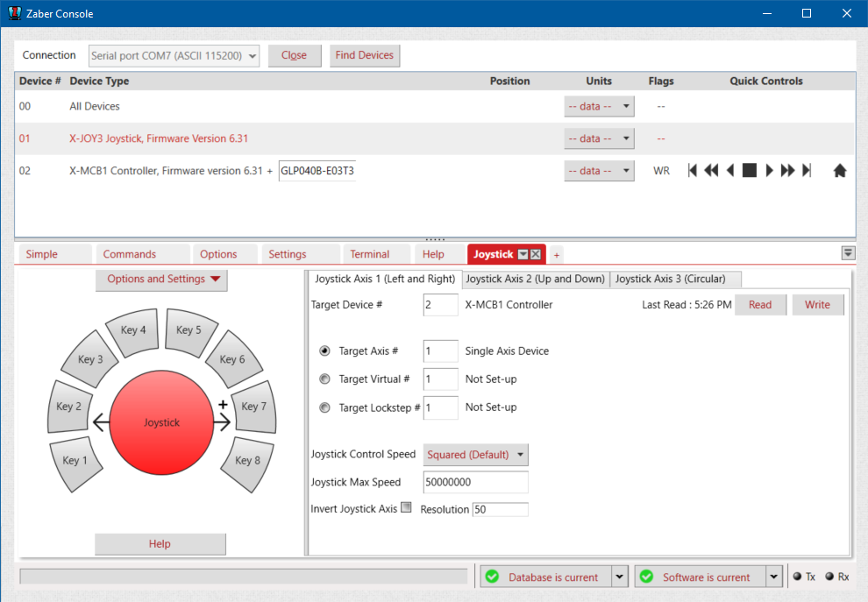The height and width of the screenshot is (602, 868).
Task: Fast move forward for device 02
Action: pyautogui.click(x=787, y=170)
